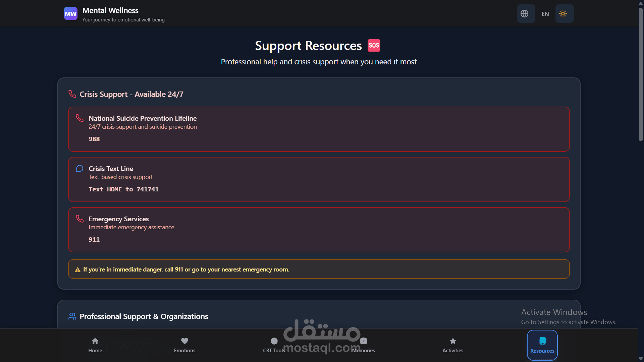Open National Suicide Prevention Lifeline title
Image resolution: width=644 pixels, height=362 pixels.
(143, 118)
